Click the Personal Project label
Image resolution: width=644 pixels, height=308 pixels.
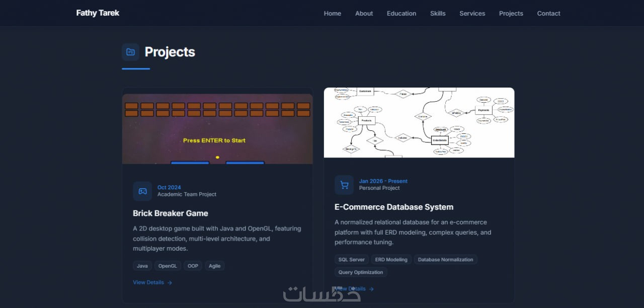[379, 188]
